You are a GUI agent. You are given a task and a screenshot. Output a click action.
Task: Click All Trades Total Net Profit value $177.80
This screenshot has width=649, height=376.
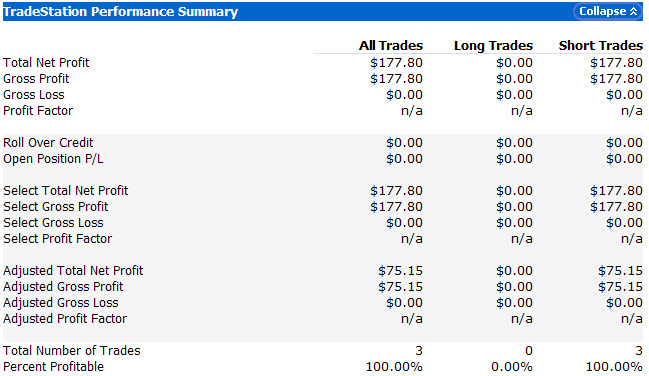pos(397,63)
